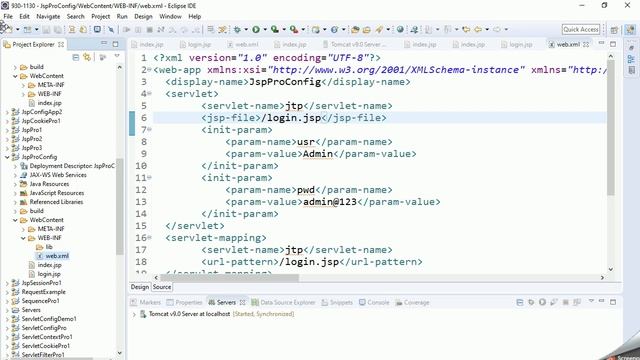Close the Project Explorer view tab

coord(61,44)
